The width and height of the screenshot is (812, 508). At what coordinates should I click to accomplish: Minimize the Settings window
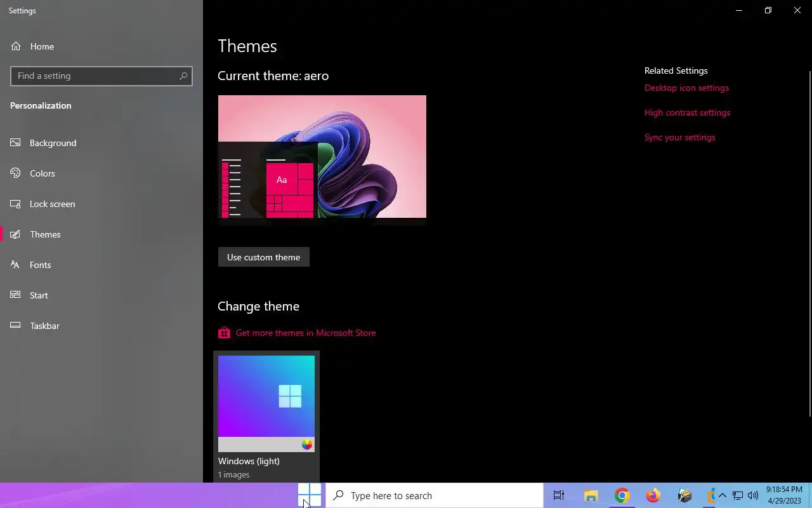click(739, 10)
